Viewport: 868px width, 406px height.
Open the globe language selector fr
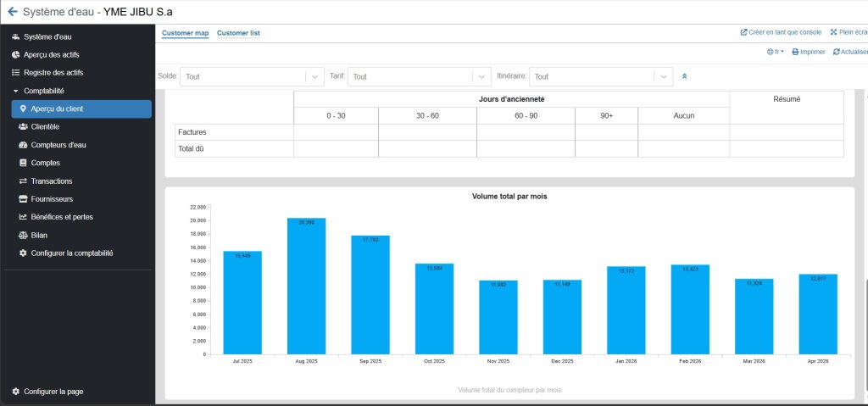point(775,52)
